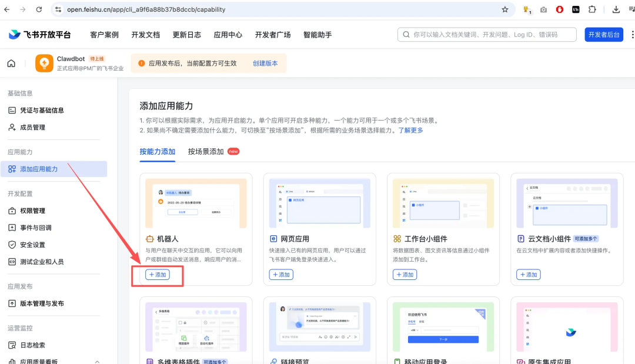Select the 按能力添加 tab
The image size is (635, 364).
(157, 152)
